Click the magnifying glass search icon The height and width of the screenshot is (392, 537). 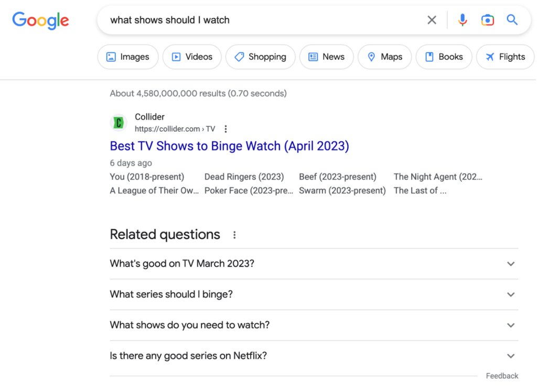[x=512, y=20]
